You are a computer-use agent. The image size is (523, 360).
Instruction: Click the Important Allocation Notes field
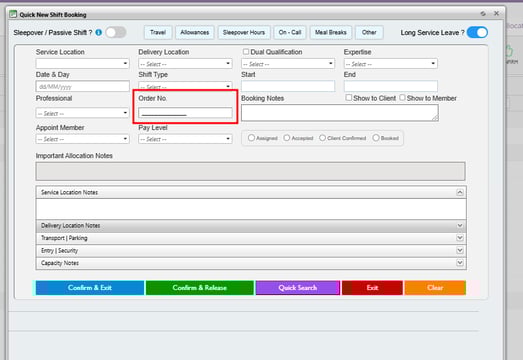tap(250, 171)
